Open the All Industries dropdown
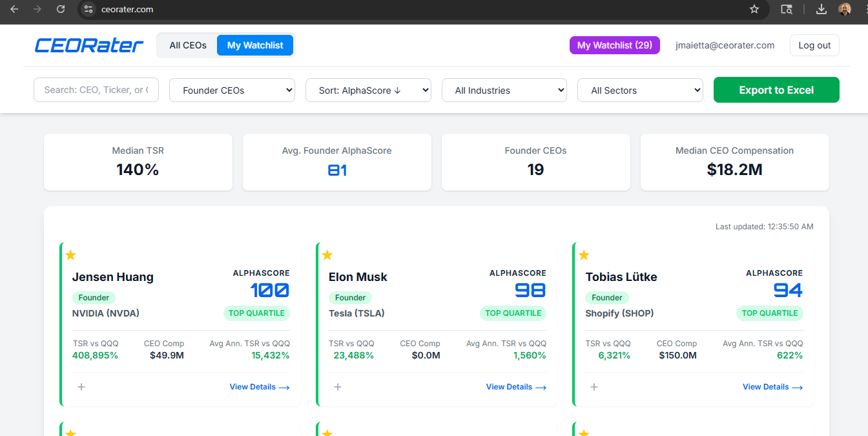 [504, 90]
